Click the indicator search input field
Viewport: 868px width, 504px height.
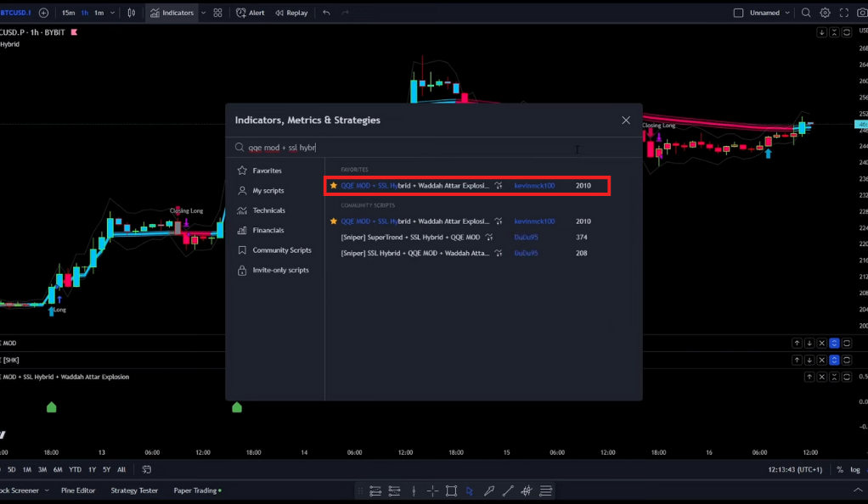coord(434,148)
